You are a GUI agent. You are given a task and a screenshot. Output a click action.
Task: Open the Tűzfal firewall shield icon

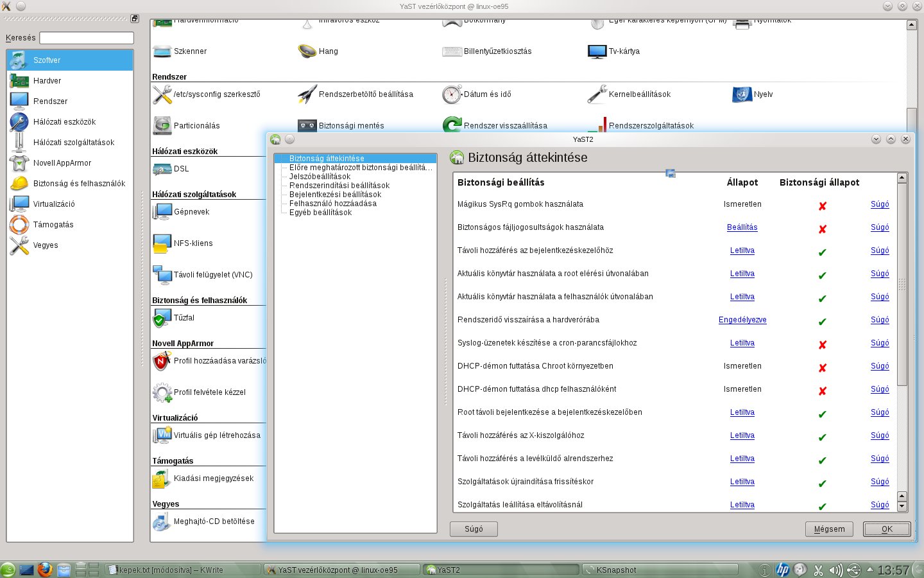click(x=162, y=318)
